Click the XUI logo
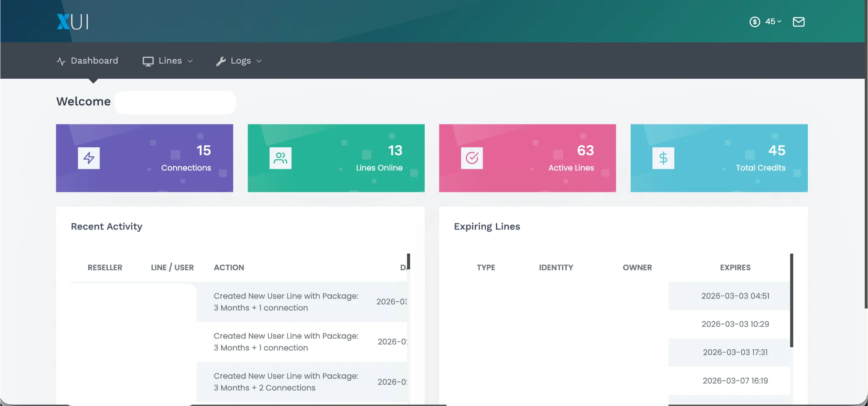 [x=72, y=22]
